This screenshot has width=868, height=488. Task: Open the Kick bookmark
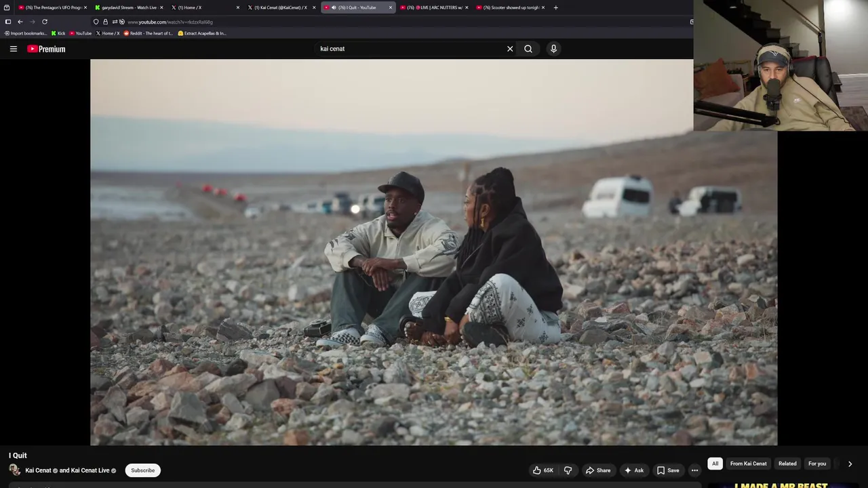(58, 33)
